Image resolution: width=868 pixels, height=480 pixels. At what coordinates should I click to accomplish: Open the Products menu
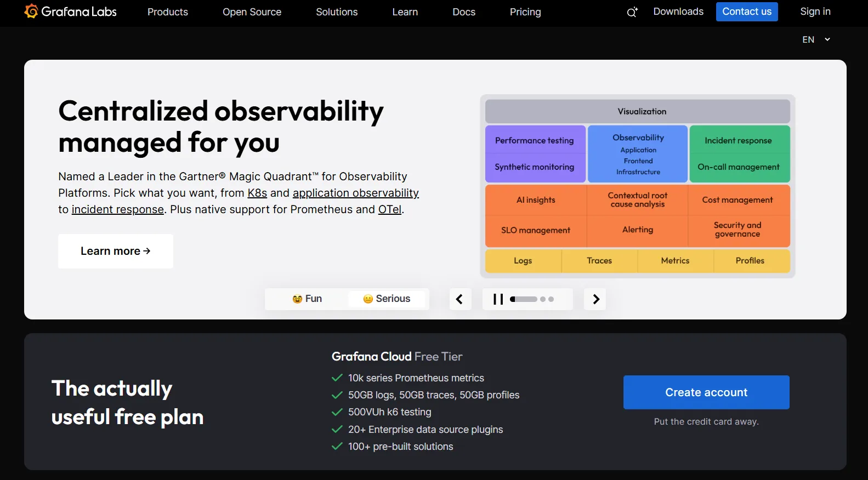coord(168,12)
